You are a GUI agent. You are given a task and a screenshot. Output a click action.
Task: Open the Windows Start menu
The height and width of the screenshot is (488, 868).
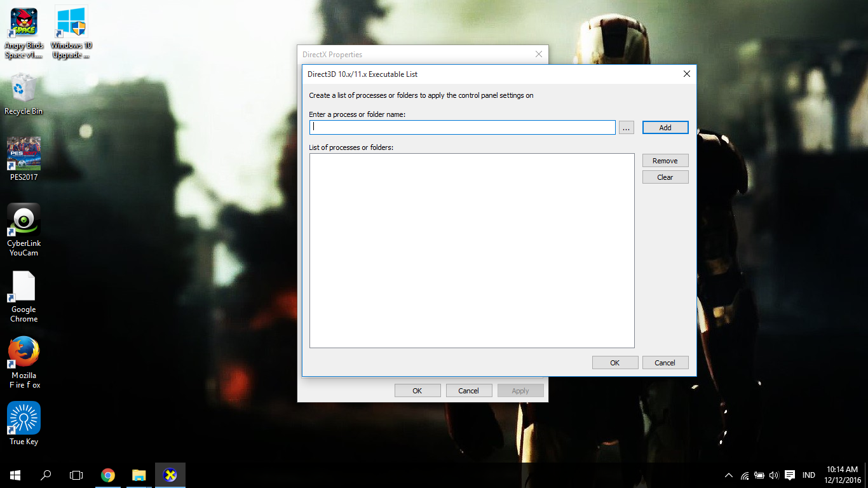[15, 475]
